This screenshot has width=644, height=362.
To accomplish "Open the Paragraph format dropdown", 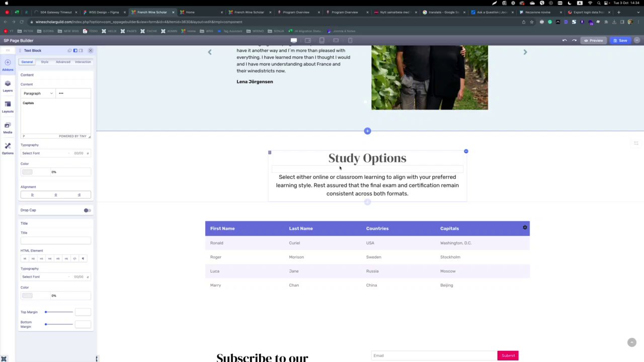I will (x=38, y=93).
